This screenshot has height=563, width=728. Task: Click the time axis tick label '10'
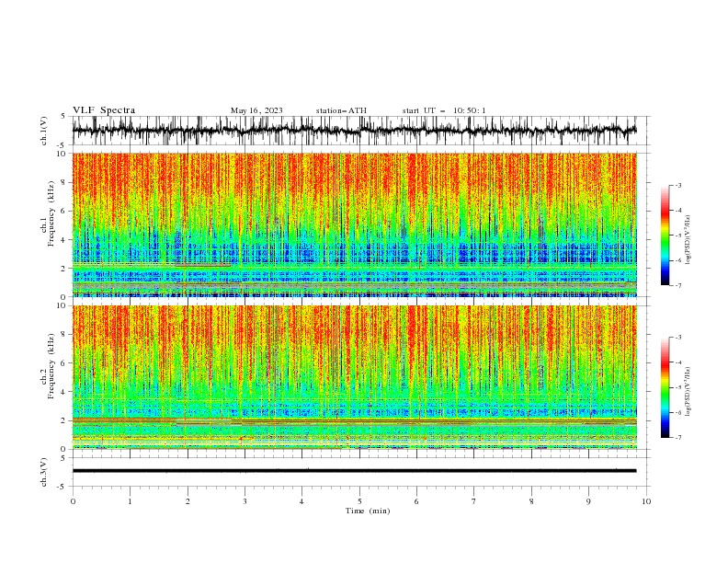click(x=646, y=501)
